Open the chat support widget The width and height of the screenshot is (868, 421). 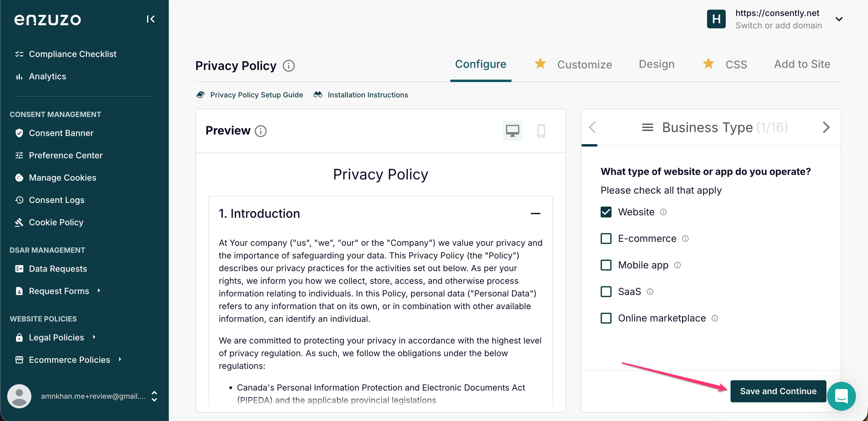click(x=841, y=396)
